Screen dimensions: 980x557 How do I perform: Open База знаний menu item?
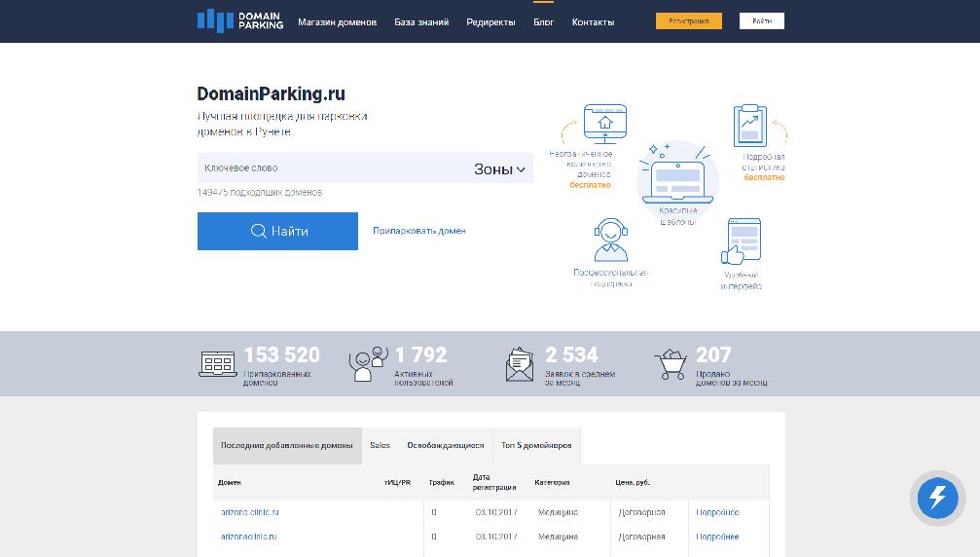point(421,21)
